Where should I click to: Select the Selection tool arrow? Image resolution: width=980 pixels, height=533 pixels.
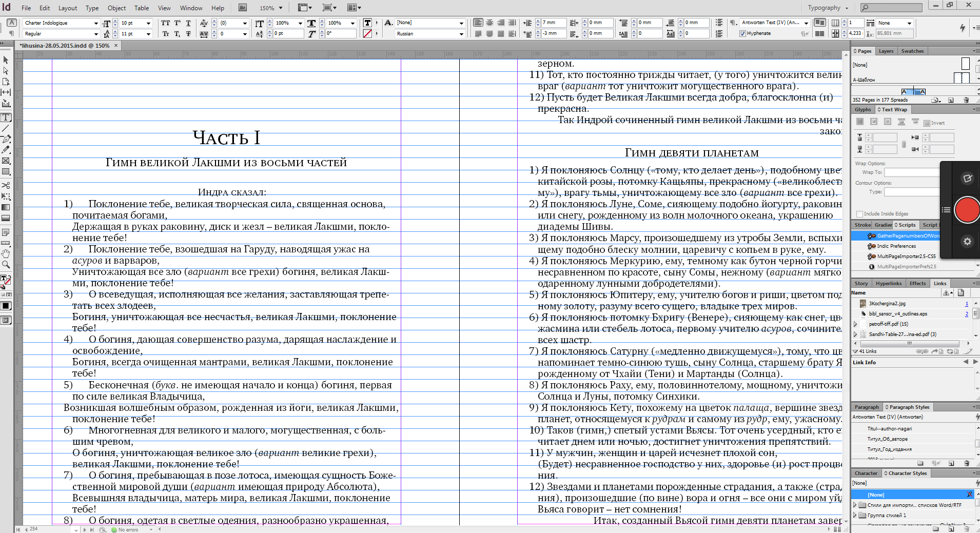coord(6,60)
